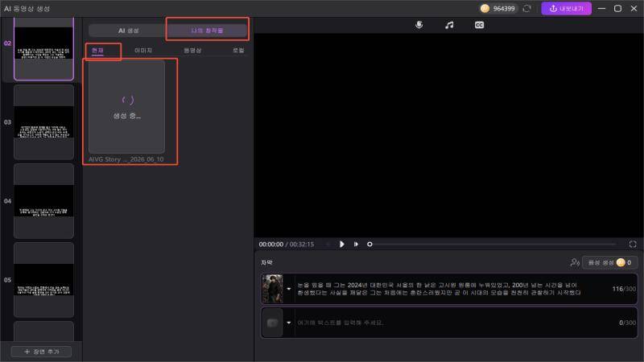Select the fourth sub-tab on the right
The image size is (644, 362).
238,51
